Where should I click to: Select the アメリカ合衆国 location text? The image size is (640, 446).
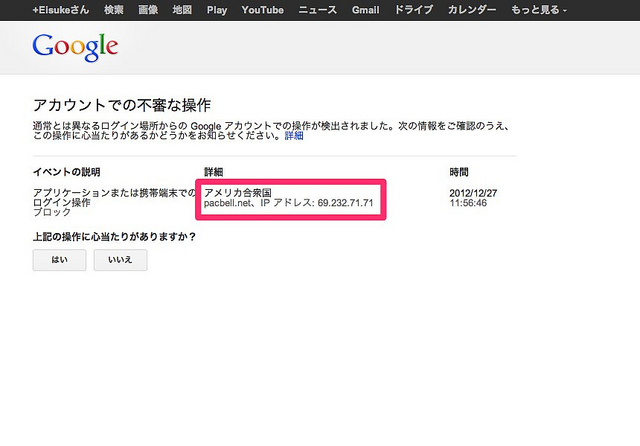[x=238, y=193]
